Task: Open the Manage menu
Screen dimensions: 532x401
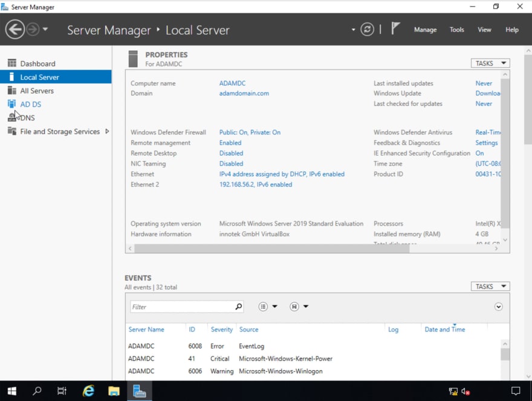Action: [x=425, y=30]
